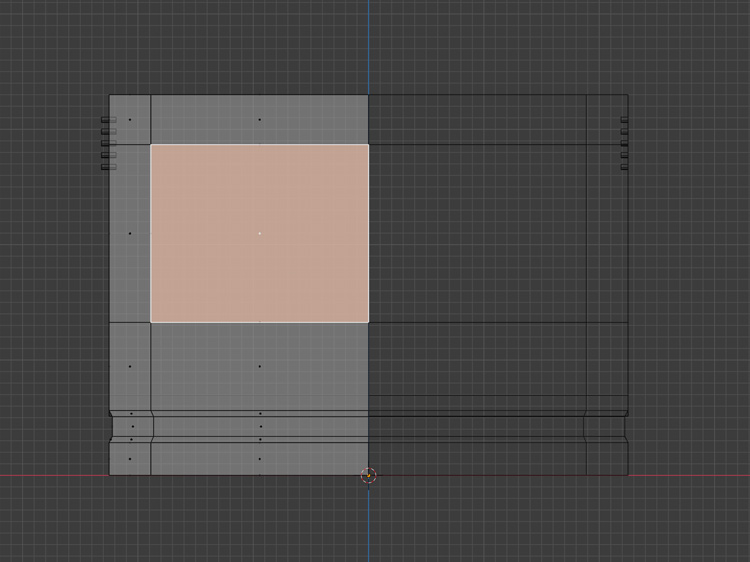The width and height of the screenshot is (750, 562).
Task: Select the bottom-most wide base face by its dot
Action: point(260,459)
